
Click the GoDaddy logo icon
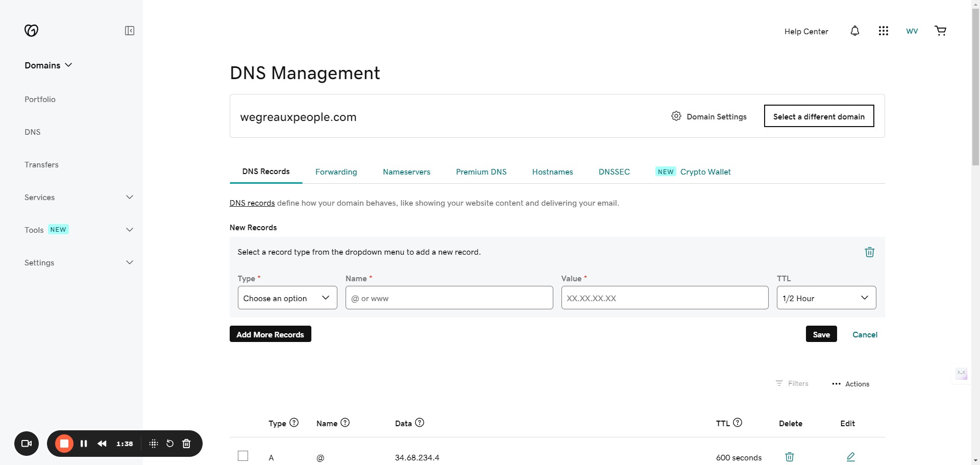pyautogui.click(x=31, y=31)
